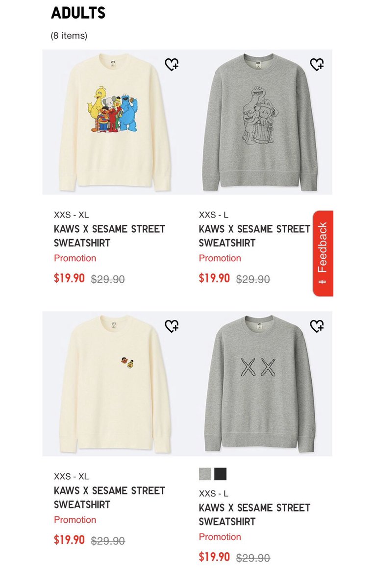375x588 pixels.
Task: Click title of XX eyes sweatshirt
Action: [254, 514]
